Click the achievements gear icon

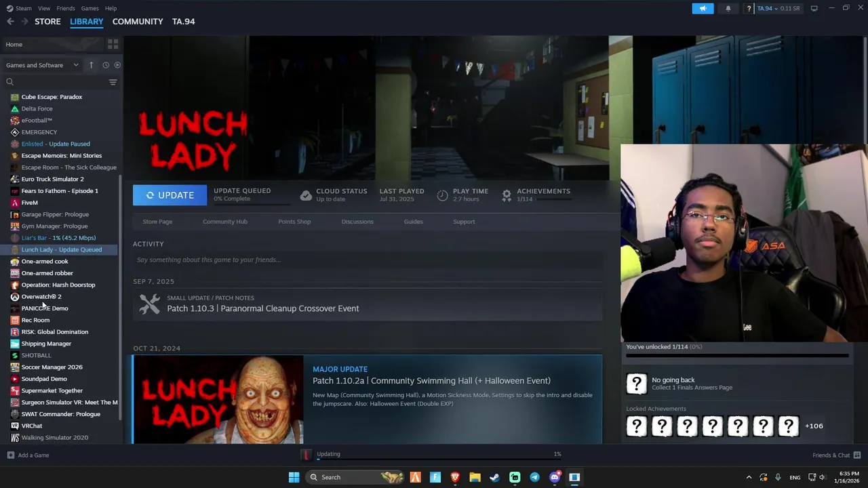pyautogui.click(x=507, y=195)
